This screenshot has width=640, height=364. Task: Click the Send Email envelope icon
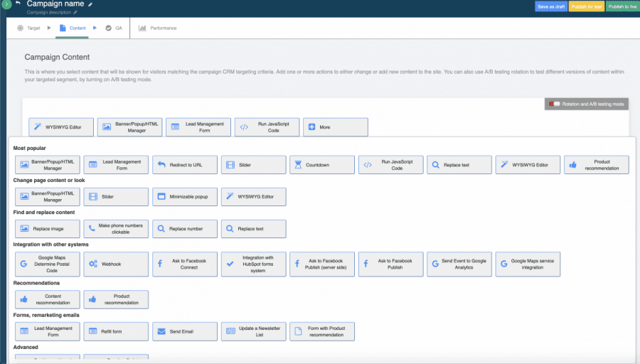161,331
